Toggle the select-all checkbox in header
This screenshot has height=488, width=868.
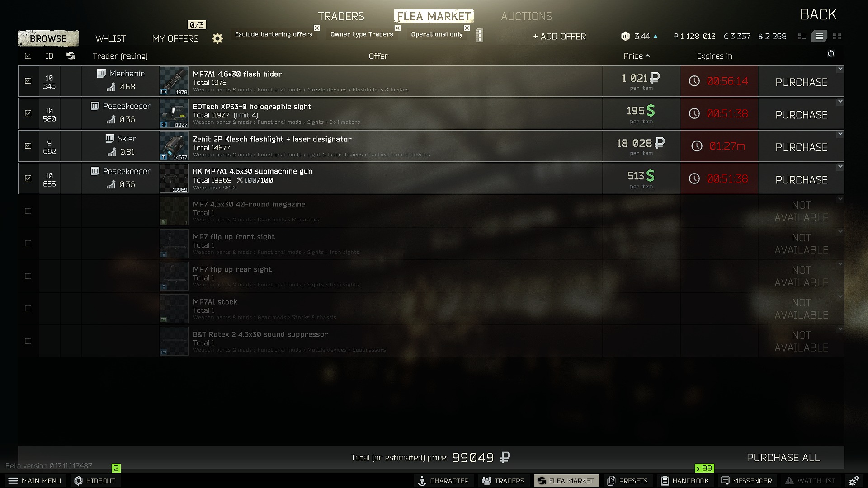click(x=28, y=56)
